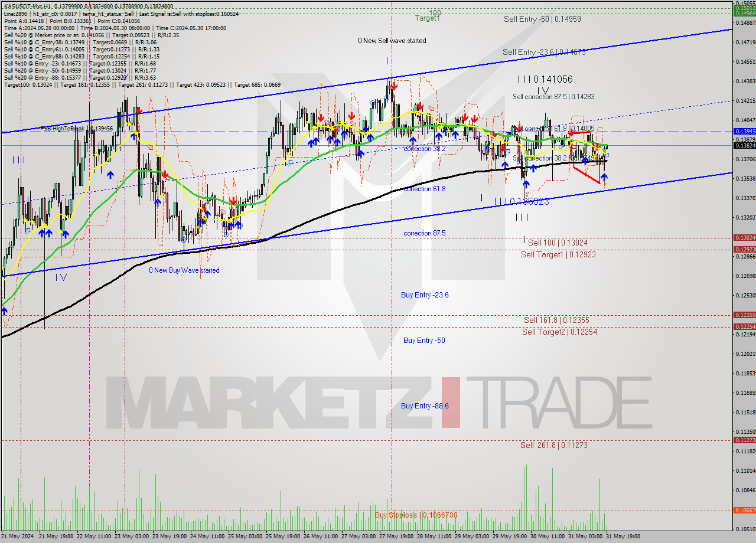Click the 'FSB-HighToBreak | 0.139456' label
Viewport: 756px width, 543px height.
point(77,128)
